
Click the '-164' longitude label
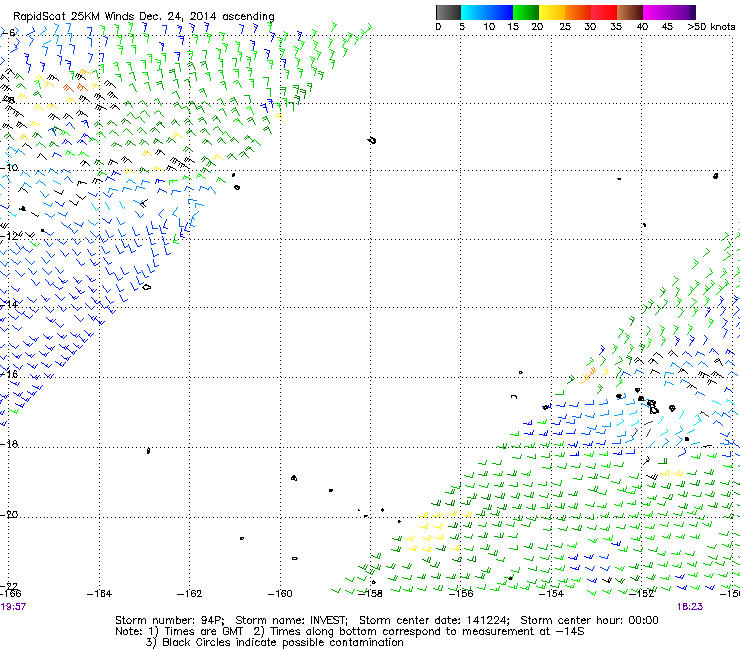[x=99, y=594]
